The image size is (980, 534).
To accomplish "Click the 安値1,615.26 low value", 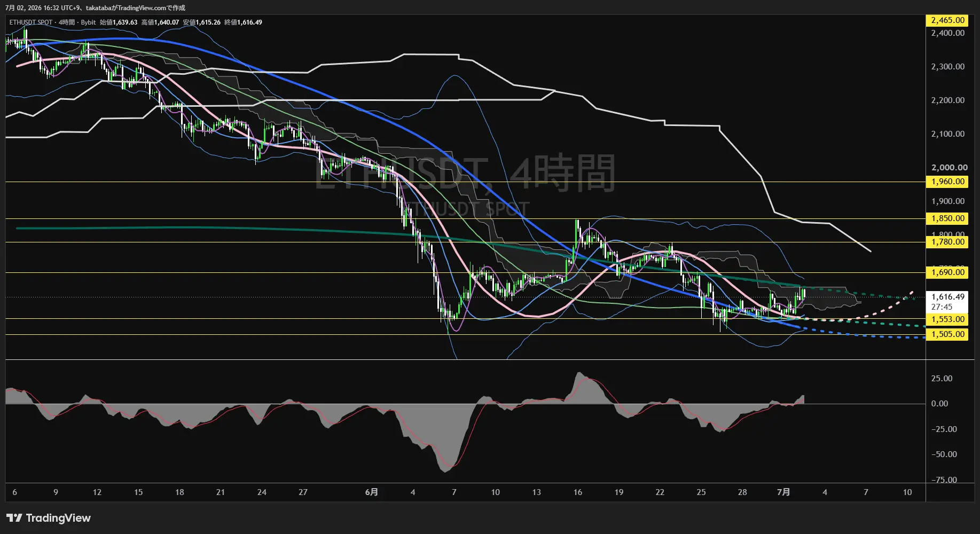I will click(202, 22).
